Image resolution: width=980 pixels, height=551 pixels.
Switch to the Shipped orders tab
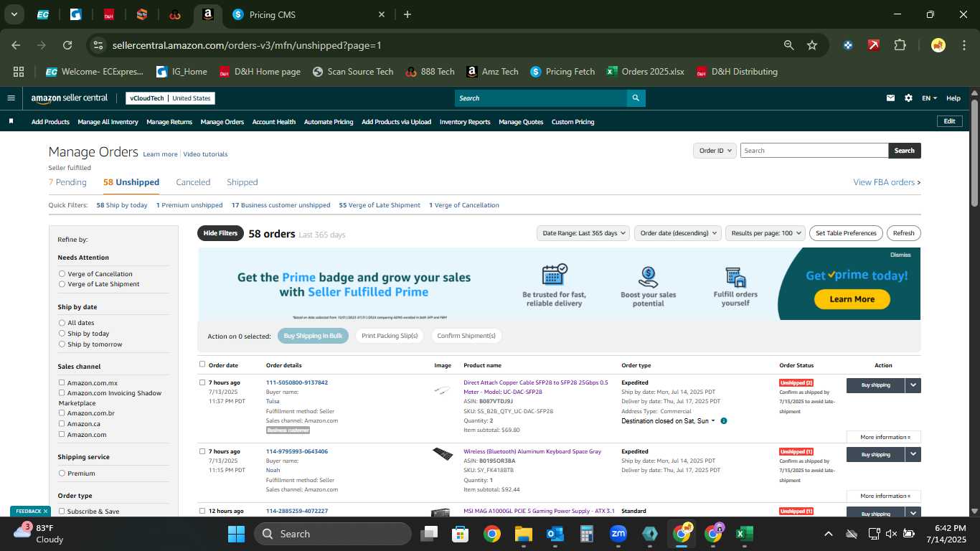pyautogui.click(x=242, y=182)
